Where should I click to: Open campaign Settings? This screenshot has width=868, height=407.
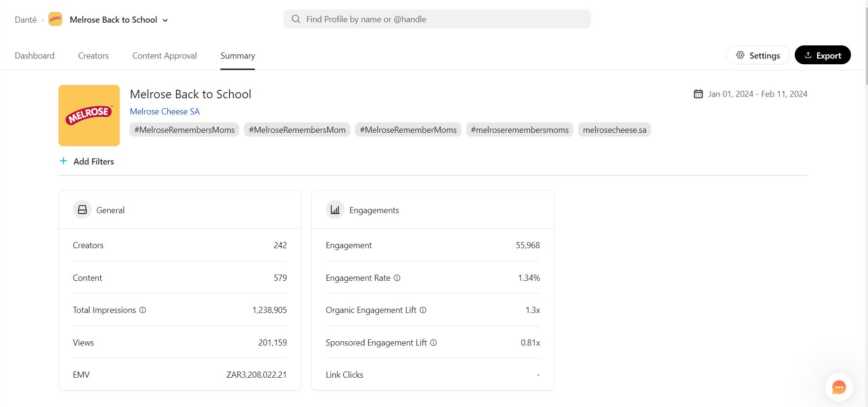pos(758,55)
